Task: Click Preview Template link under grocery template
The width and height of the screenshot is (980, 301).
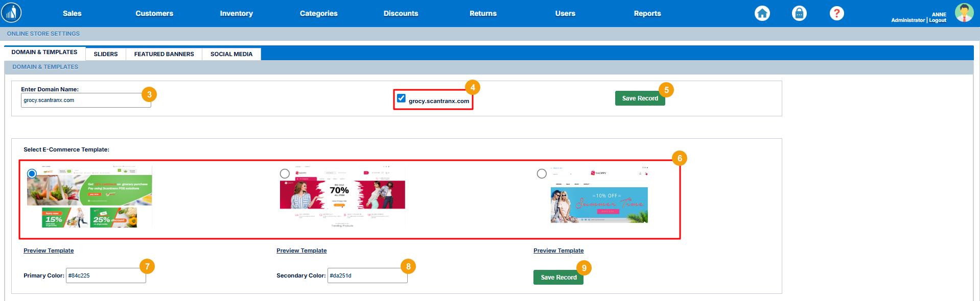Action: point(49,250)
